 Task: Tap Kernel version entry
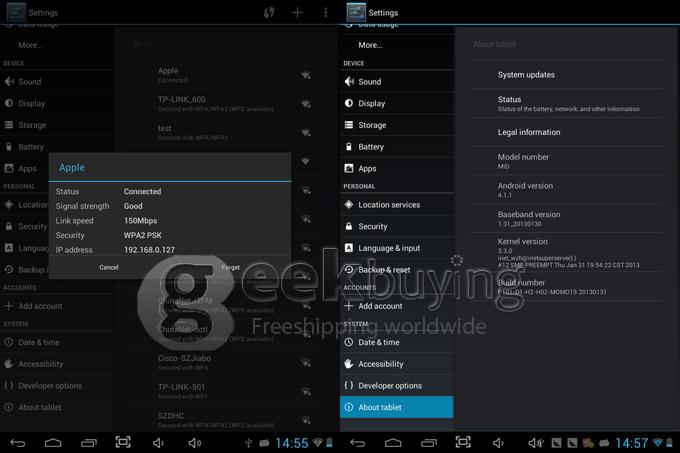click(566, 252)
